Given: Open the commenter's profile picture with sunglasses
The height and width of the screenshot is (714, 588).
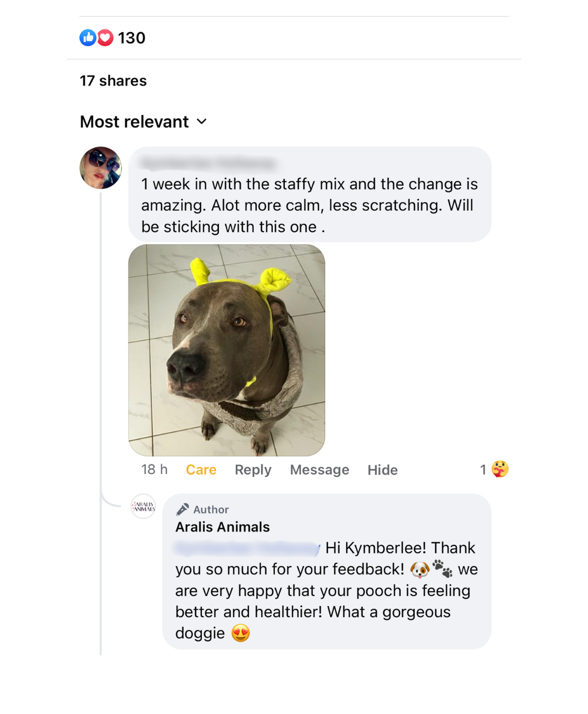Looking at the screenshot, I should pos(101,168).
